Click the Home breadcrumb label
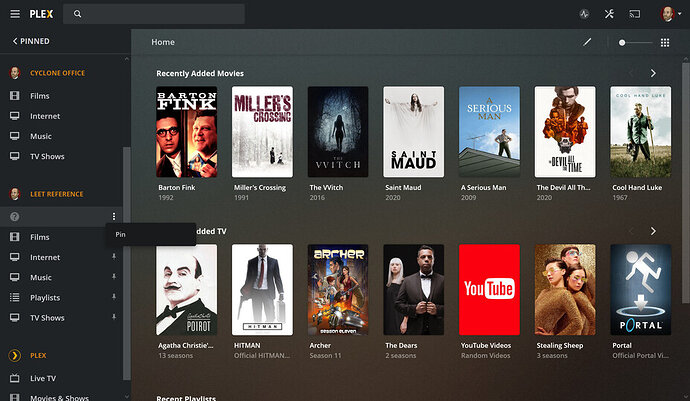The height and width of the screenshot is (401, 690). 163,42
